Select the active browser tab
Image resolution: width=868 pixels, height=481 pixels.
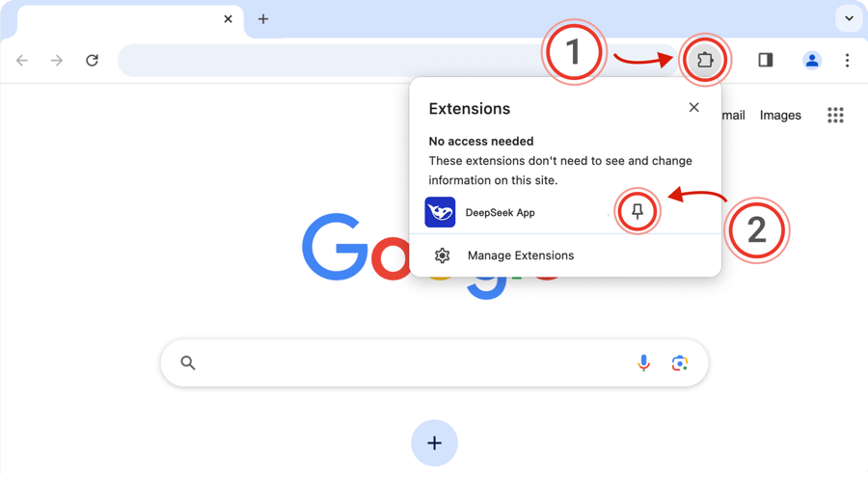point(130,20)
